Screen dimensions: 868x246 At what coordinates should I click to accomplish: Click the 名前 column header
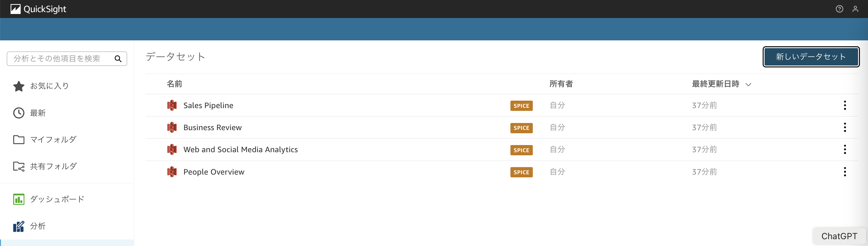pos(175,84)
